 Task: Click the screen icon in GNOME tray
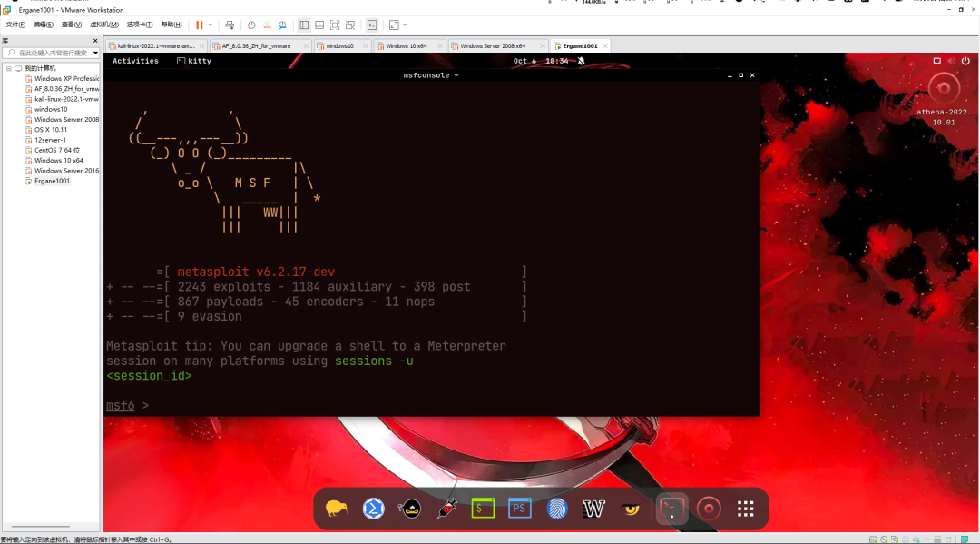[936, 61]
